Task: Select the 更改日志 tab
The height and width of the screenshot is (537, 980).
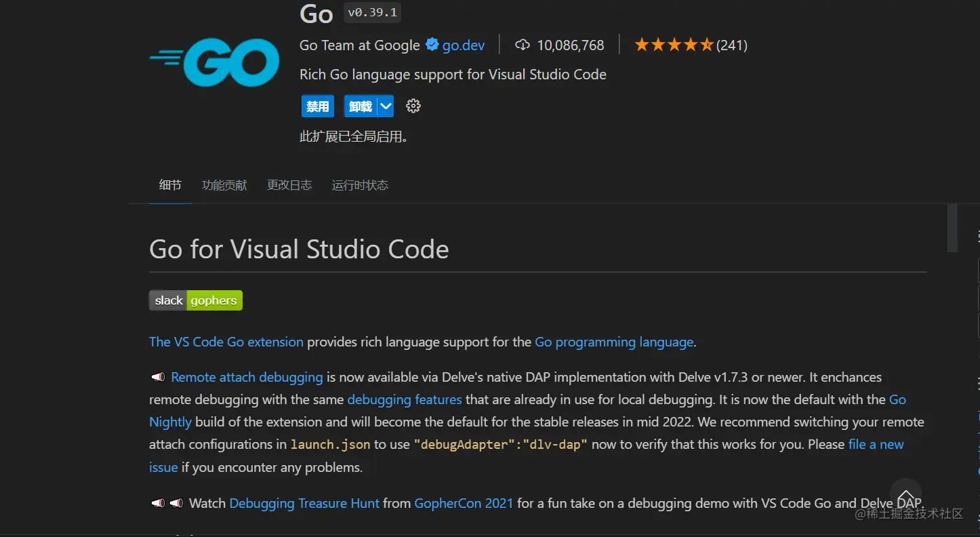Action: coord(289,185)
